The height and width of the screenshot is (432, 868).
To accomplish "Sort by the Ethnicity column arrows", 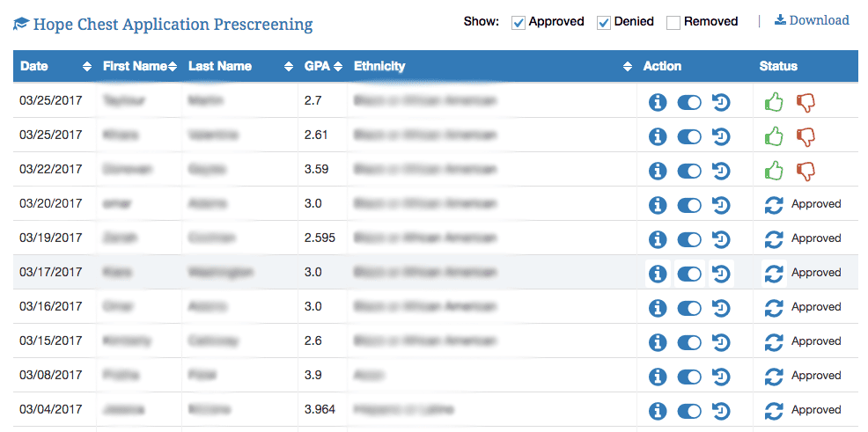I will coord(627,67).
